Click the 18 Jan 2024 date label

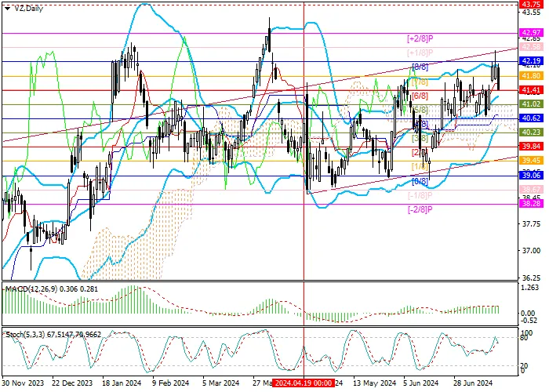[122, 383]
